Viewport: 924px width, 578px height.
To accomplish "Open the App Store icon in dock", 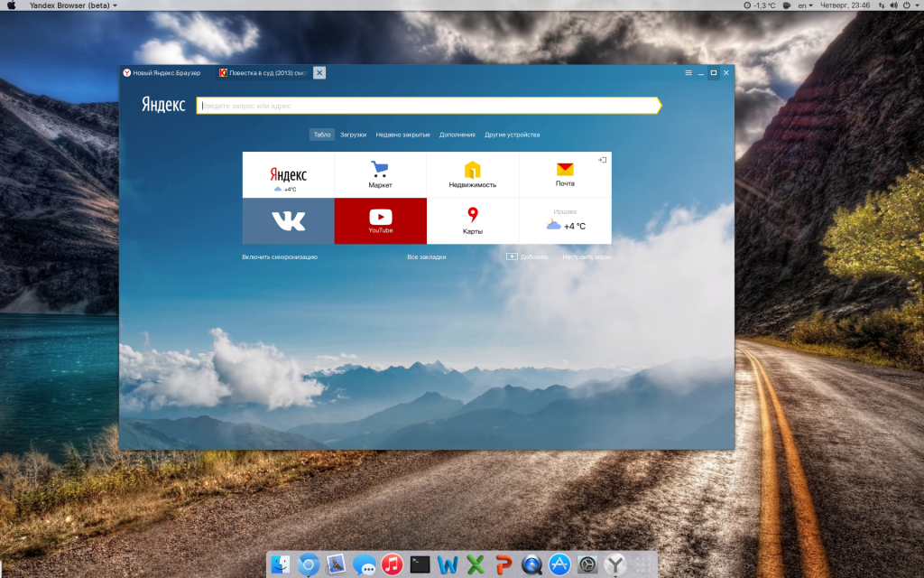I will [x=559, y=564].
